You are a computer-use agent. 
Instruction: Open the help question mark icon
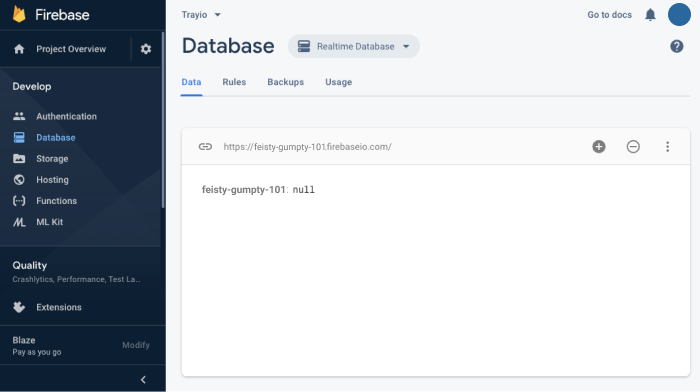click(x=676, y=46)
